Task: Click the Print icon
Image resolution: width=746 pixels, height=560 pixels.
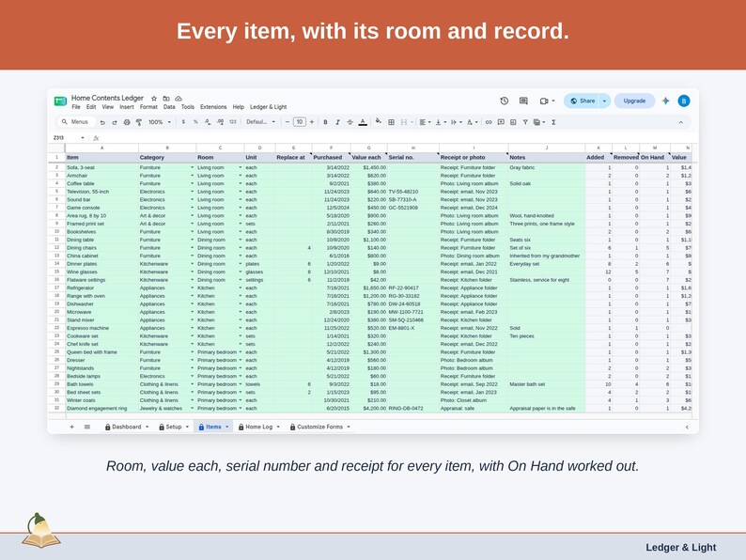Action: point(127,122)
